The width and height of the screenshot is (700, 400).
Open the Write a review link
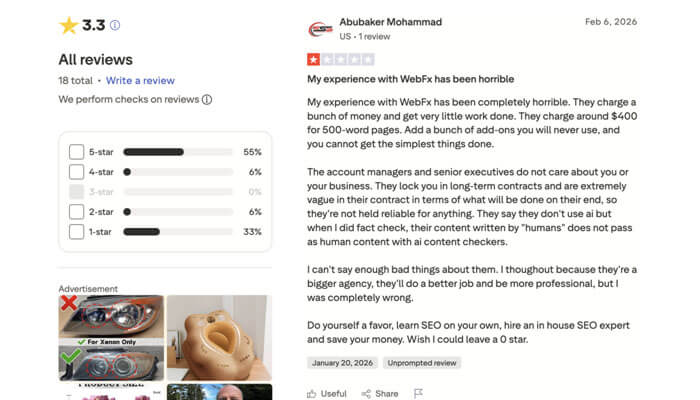[x=140, y=80]
